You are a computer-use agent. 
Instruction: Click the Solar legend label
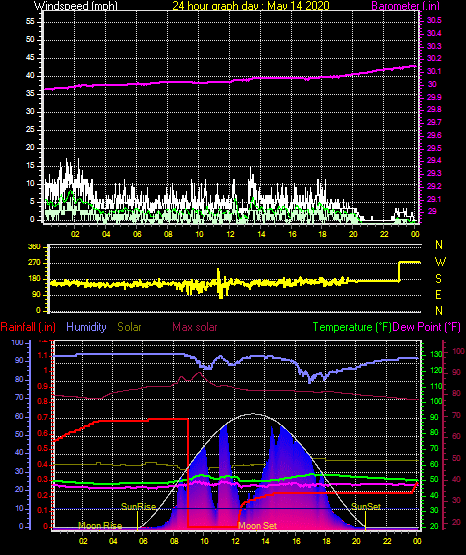[x=129, y=327]
